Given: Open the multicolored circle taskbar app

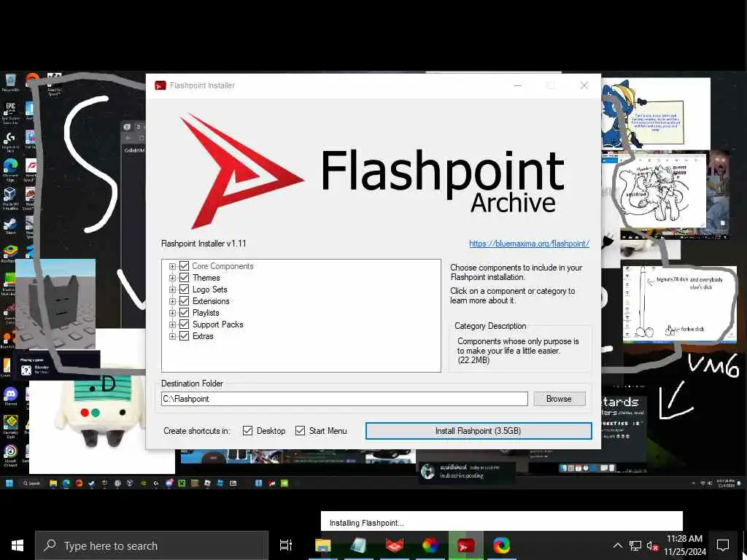Looking at the screenshot, I should 430,545.
